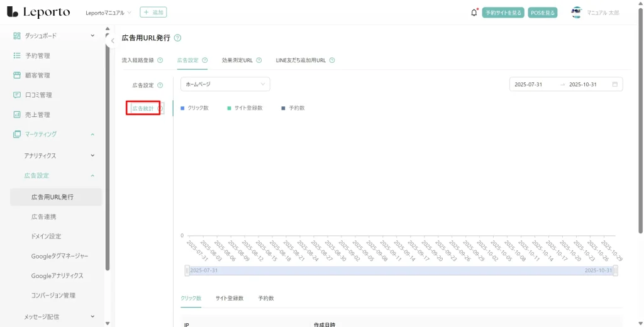Open the ホームページ dropdown
The image size is (644, 327).
coord(225,84)
